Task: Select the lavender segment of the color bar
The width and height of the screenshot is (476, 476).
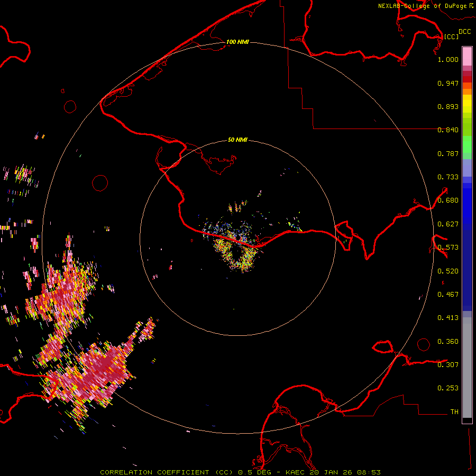Action: coord(467,168)
